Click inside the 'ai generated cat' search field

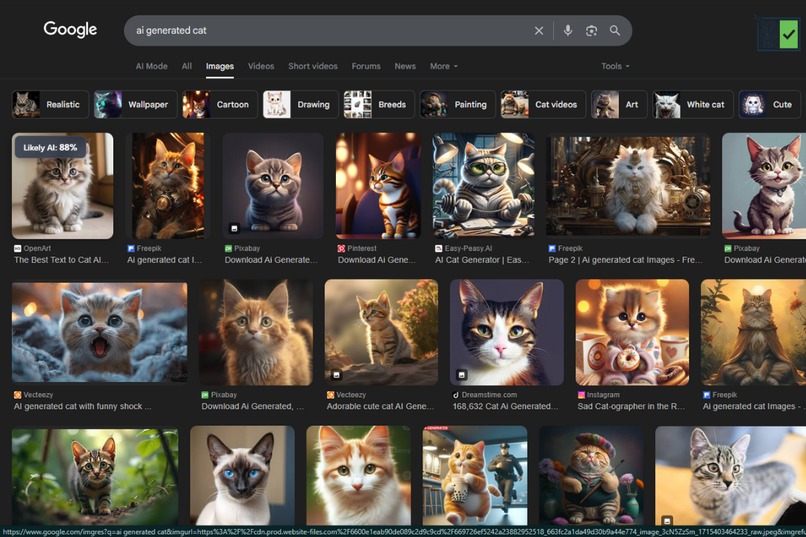[329, 30]
